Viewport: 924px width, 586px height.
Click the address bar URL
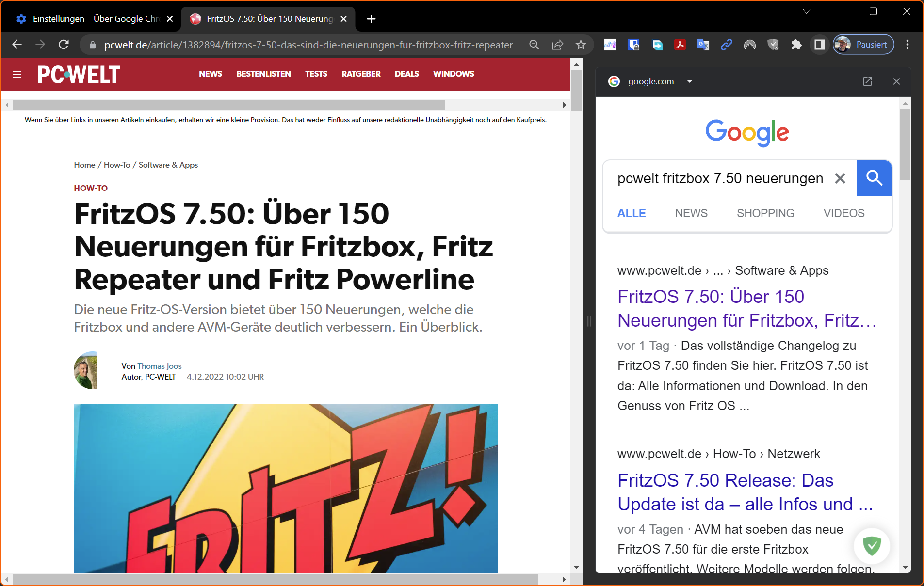point(312,45)
